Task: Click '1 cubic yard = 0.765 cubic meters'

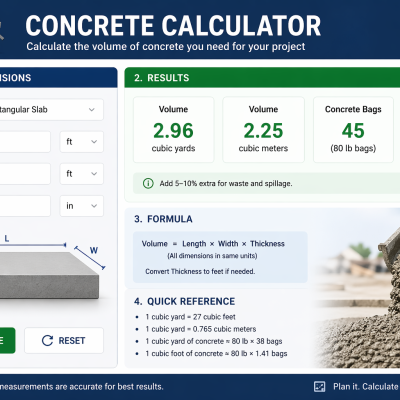Action: tap(201, 329)
